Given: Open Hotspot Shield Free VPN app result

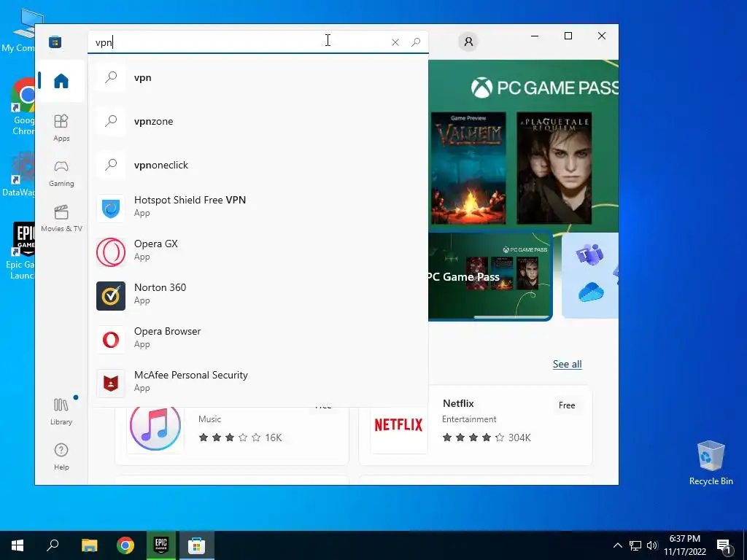Looking at the screenshot, I should [258, 206].
